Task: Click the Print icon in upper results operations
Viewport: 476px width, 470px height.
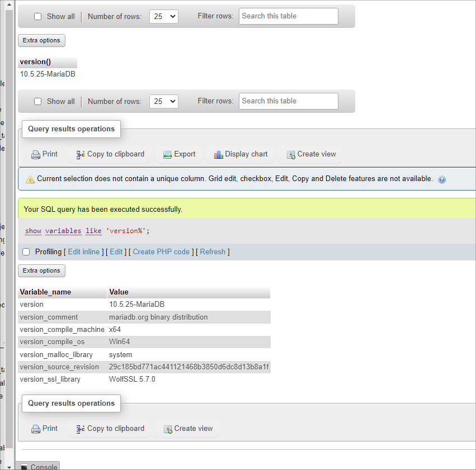Action: (36, 155)
